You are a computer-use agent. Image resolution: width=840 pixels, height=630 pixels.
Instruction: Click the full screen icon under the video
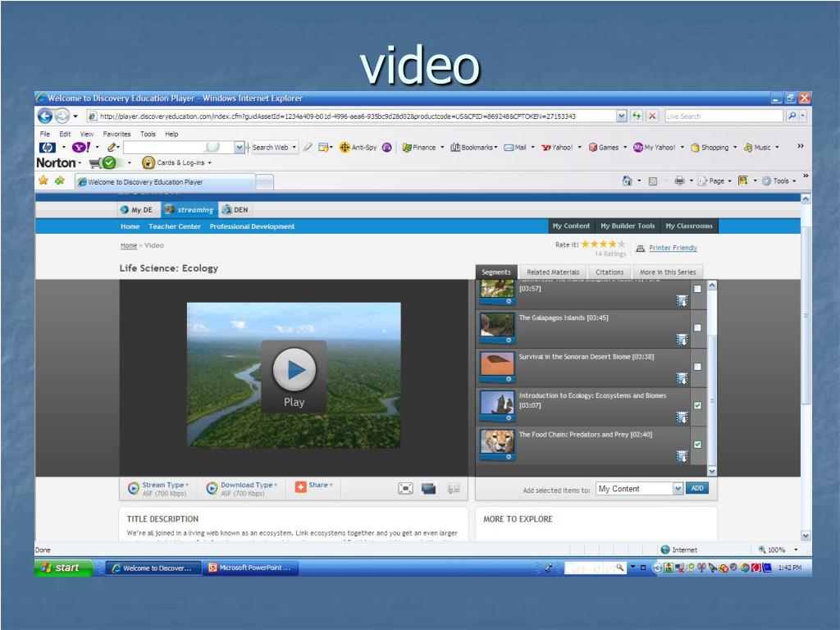tap(405, 488)
